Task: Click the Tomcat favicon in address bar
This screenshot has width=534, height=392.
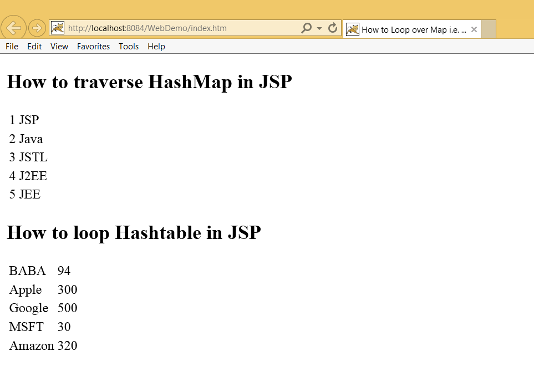Action: (58, 28)
